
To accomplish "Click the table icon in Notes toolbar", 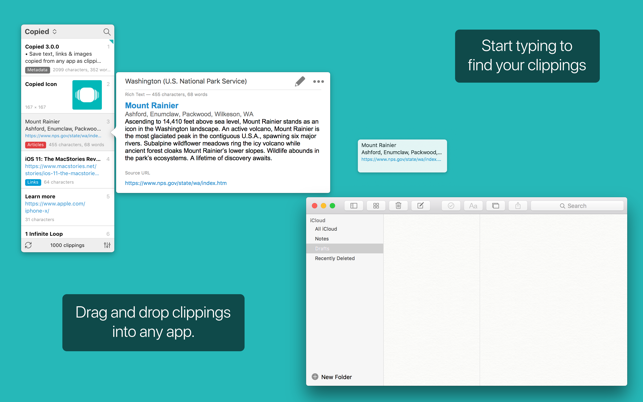I will pos(495,206).
